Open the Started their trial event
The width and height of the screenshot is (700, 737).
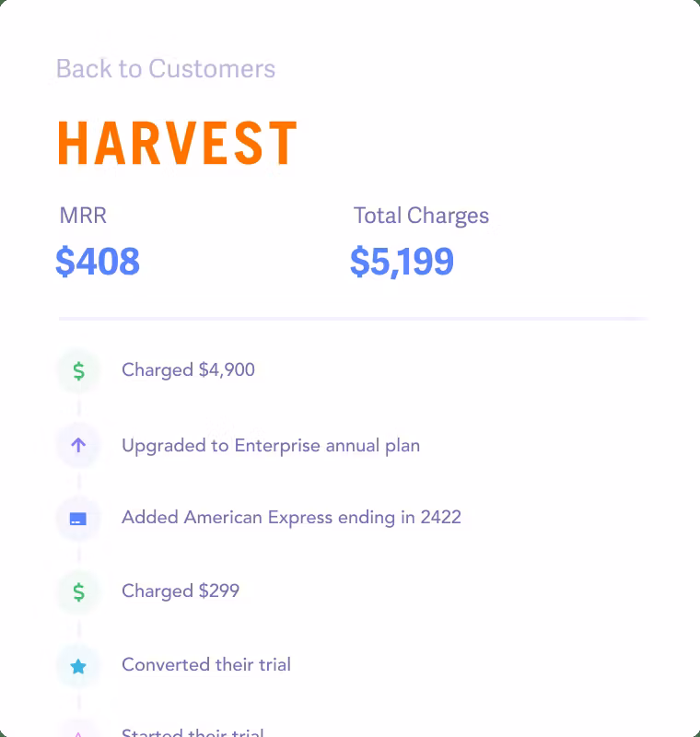193,732
